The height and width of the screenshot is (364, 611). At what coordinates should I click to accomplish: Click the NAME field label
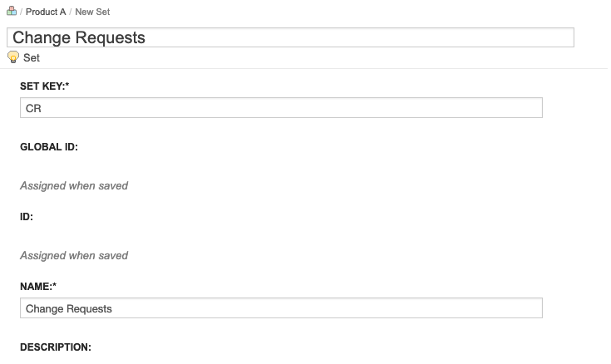pyautogui.click(x=36, y=287)
